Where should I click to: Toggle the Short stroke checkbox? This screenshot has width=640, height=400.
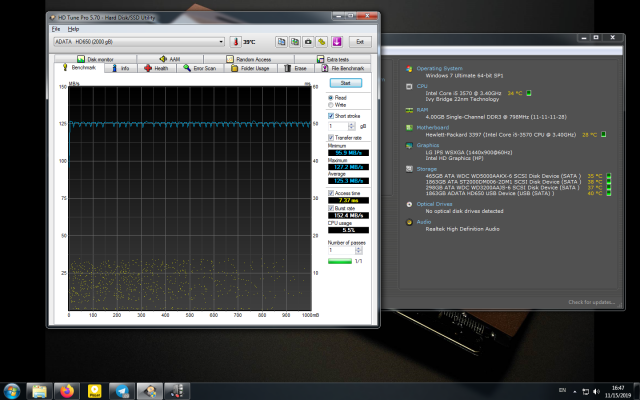[332, 116]
